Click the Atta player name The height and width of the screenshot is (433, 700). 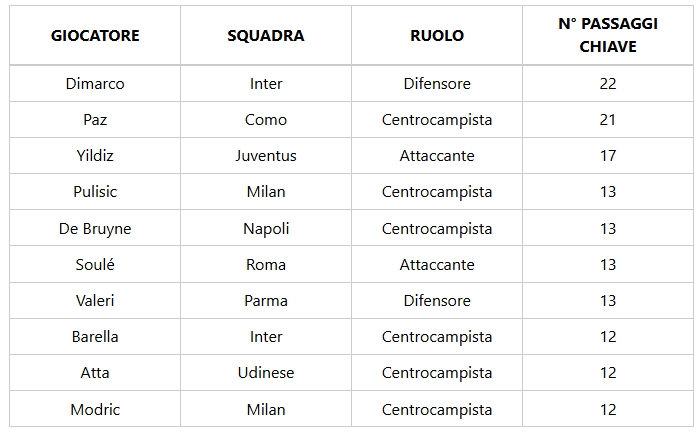[x=95, y=373]
